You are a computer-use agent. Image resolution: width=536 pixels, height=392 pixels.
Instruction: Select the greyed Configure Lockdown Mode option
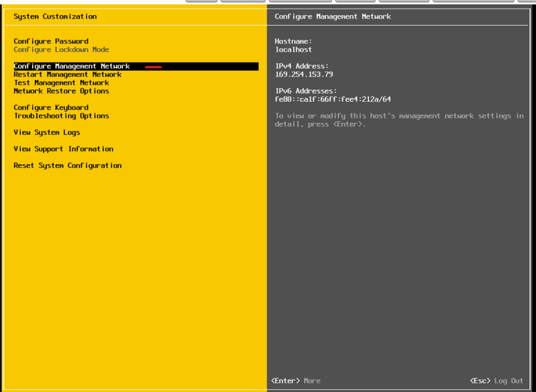[61, 50]
